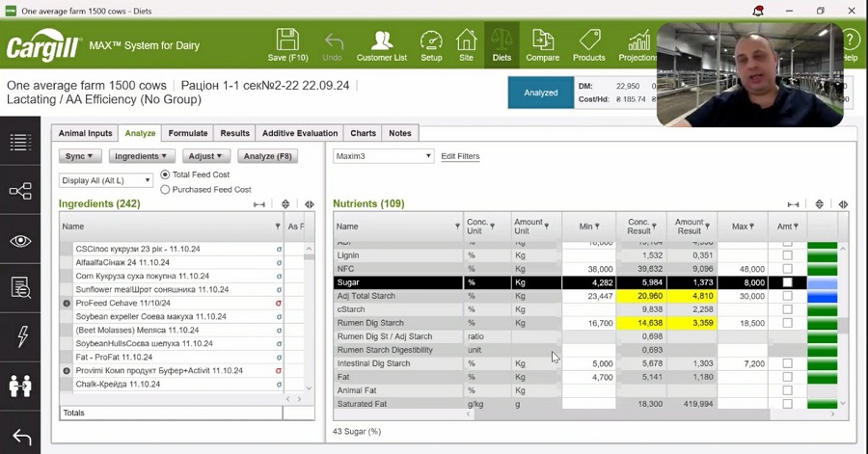Click filter arrow on Min column
The width and height of the screenshot is (868, 454).
(x=597, y=227)
